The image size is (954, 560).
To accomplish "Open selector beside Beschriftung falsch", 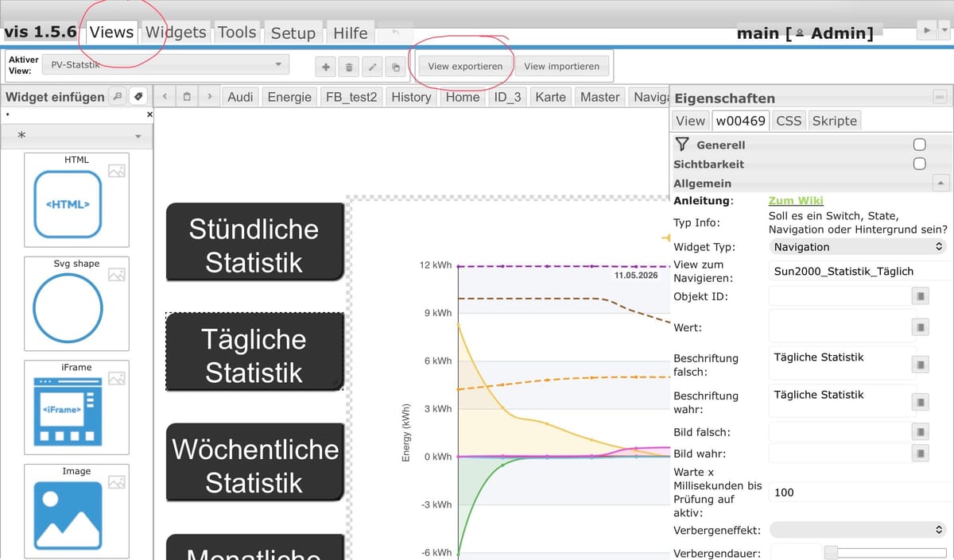I will coord(921,365).
